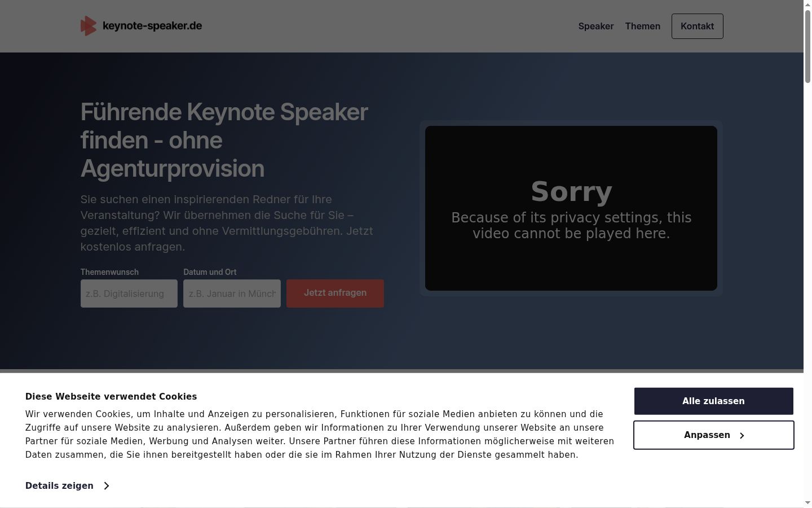812x508 pixels.
Task: Open cookie settings via Anpassen
Action: tap(714, 435)
